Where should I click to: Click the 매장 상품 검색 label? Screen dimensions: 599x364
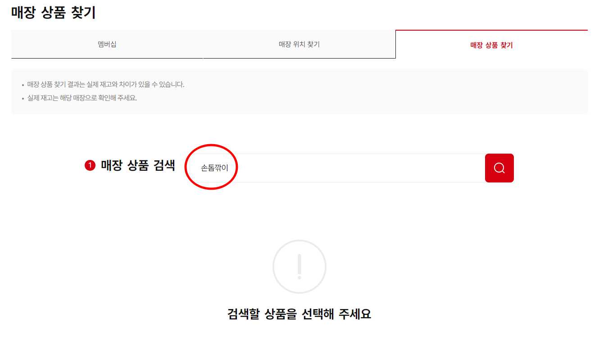[138, 166]
